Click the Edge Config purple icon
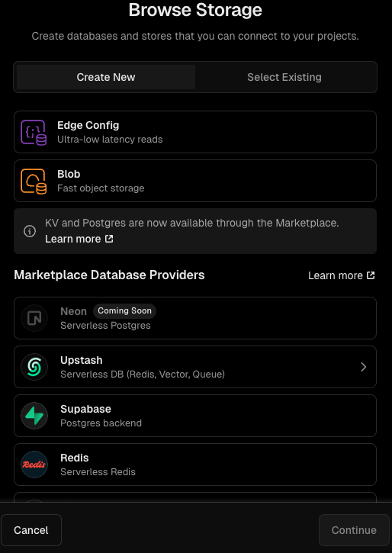Image resolution: width=392 pixels, height=553 pixels. point(34,133)
